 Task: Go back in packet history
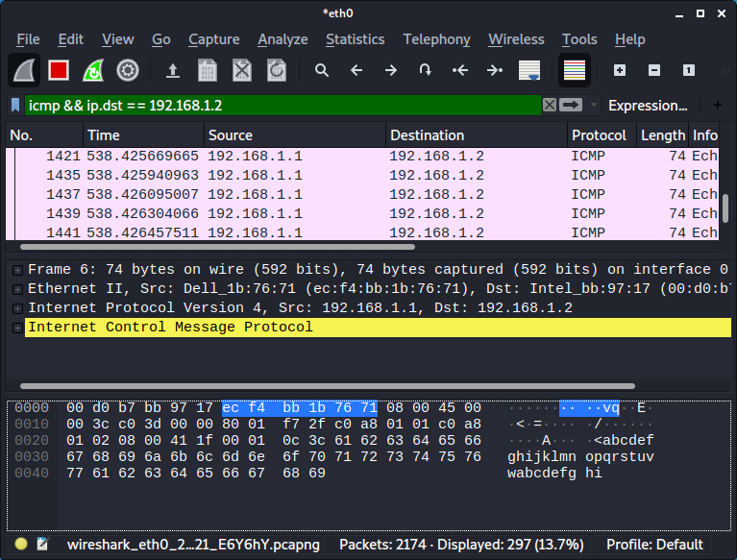point(356,70)
